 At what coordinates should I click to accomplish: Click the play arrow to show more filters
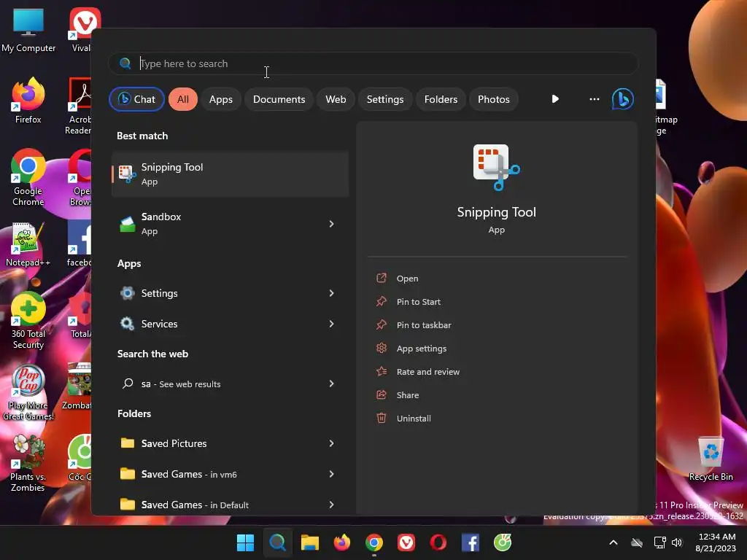pos(555,99)
